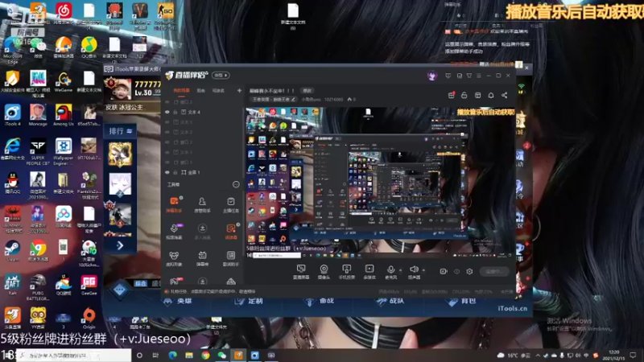This screenshot has width=644, height=362.
Task: Open the 主播任务 tool
Action: tap(231, 204)
